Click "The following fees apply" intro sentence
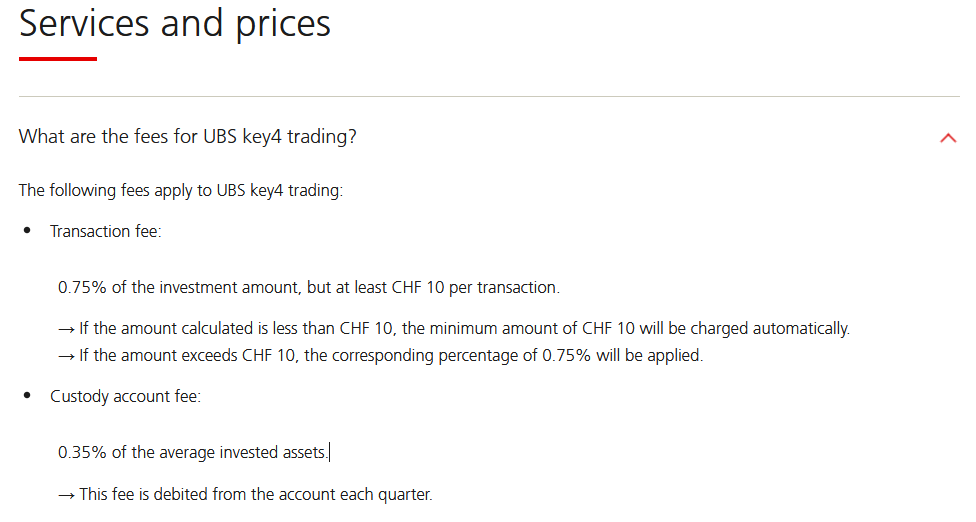Viewport: 976px width, 522px height. point(180,190)
